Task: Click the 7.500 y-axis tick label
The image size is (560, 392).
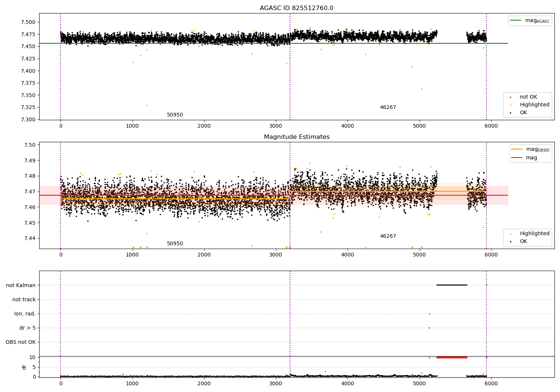Action: coord(28,22)
